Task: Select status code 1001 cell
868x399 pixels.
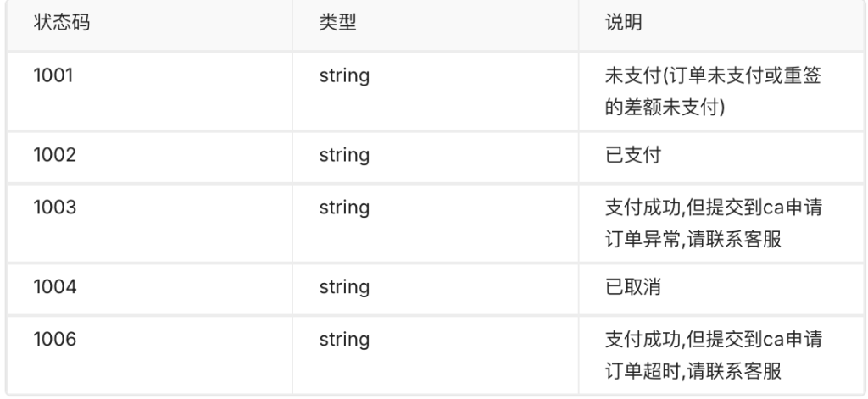Action: (55, 75)
